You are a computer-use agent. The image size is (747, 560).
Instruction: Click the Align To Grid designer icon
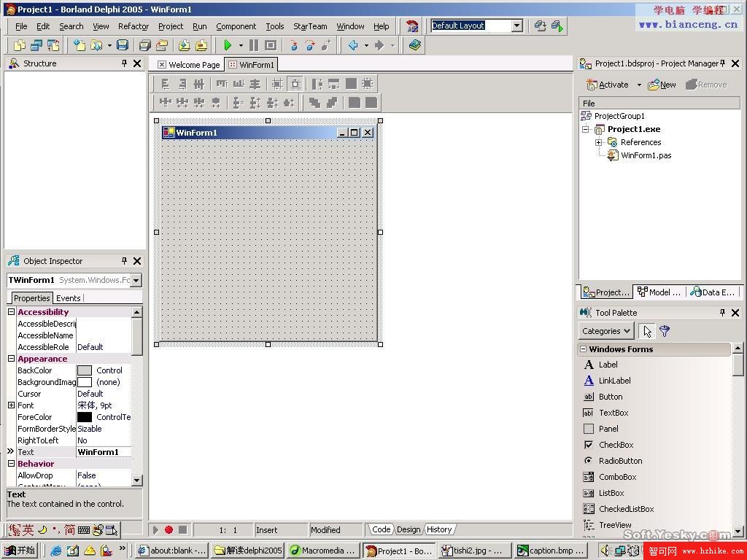[277, 85]
